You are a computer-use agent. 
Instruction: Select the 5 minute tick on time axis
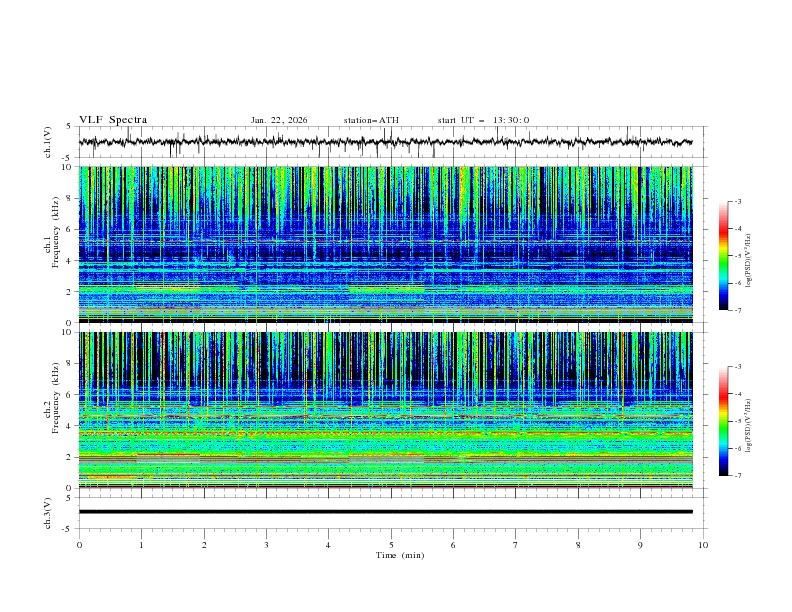pos(391,545)
